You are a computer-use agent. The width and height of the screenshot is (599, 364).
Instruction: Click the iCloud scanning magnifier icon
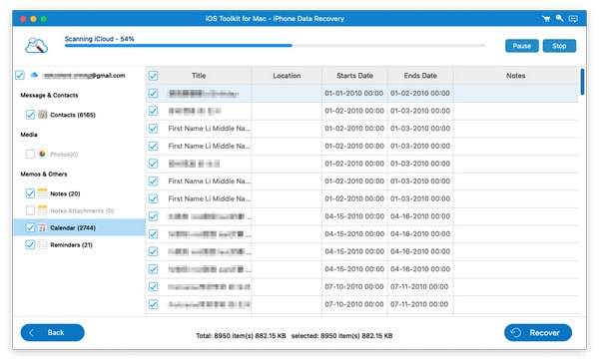[37, 46]
